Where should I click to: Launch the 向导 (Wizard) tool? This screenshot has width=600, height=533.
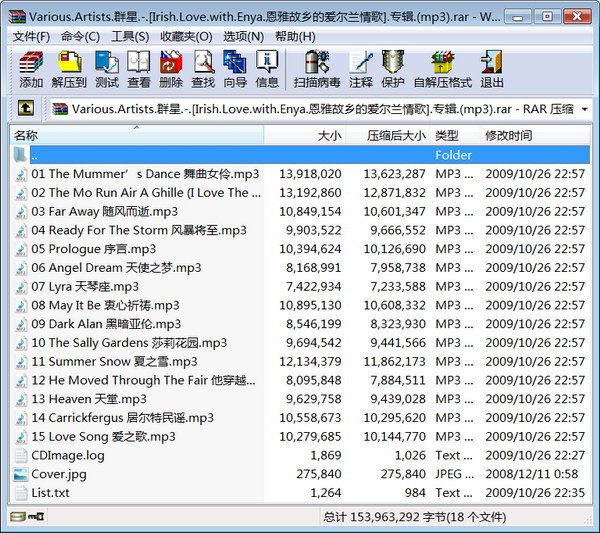coord(235,69)
